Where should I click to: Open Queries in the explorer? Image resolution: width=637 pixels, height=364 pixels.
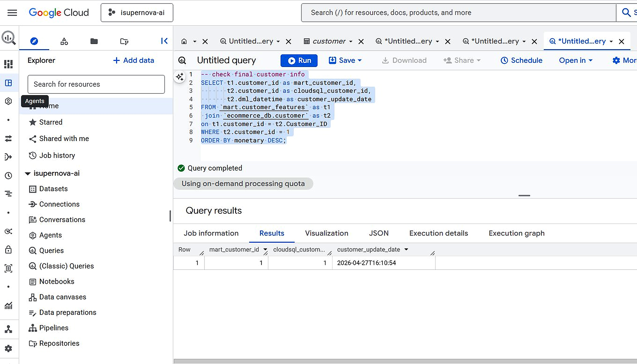tap(51, 250)
